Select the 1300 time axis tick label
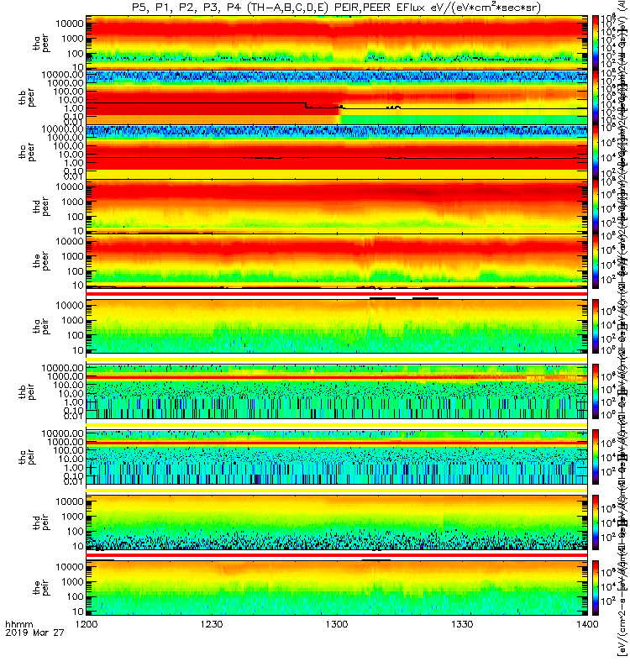The width and height of the screenshot is (630, 672). (x=337, y=624)
